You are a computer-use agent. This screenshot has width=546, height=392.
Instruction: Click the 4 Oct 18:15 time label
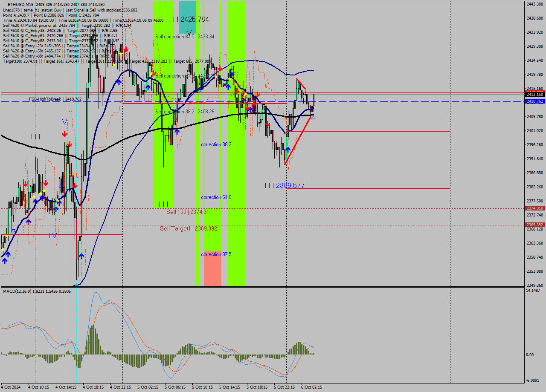(x=93, y=387)
